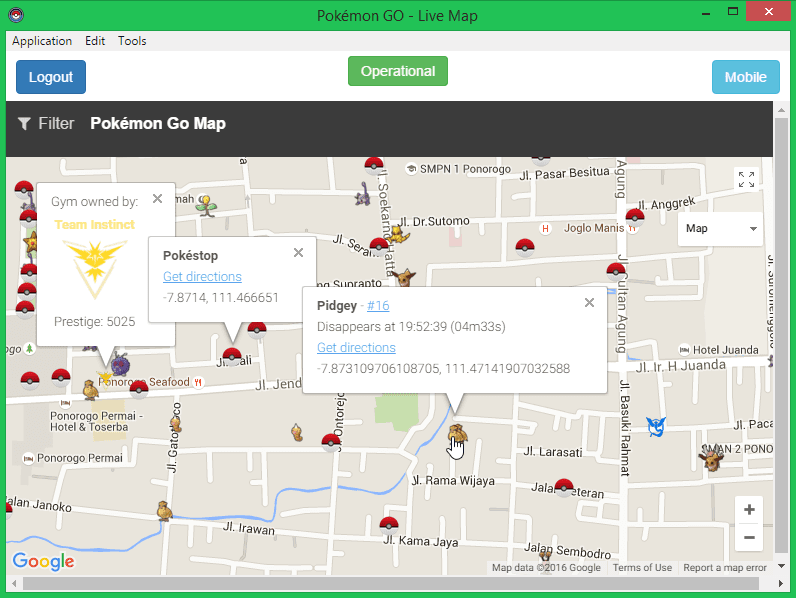Switch to Mobile view
The width and height of the screenshot is (796, 598).
tap(745, 77)
